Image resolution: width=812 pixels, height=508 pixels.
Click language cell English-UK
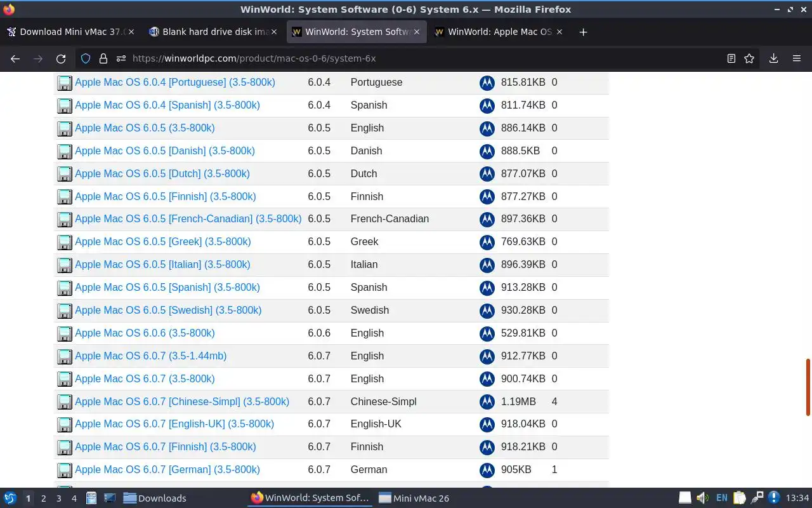point(376,424)
